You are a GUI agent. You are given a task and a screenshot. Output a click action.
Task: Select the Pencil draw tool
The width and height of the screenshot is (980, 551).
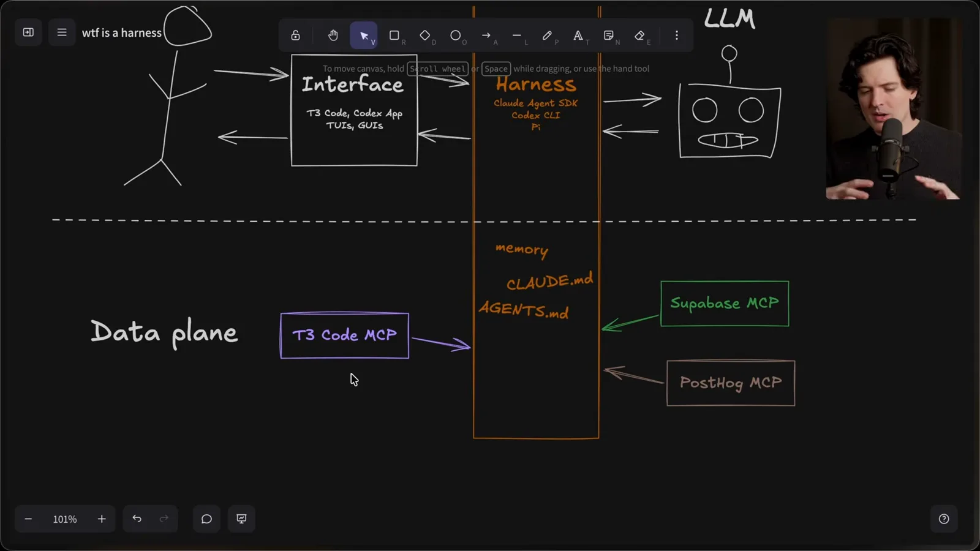(548, 36)
